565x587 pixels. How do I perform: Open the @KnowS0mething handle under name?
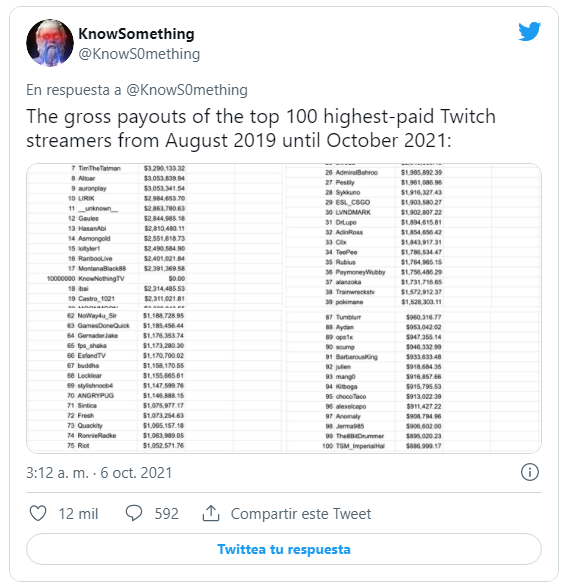pyautogui.click(x=139, y=54)
